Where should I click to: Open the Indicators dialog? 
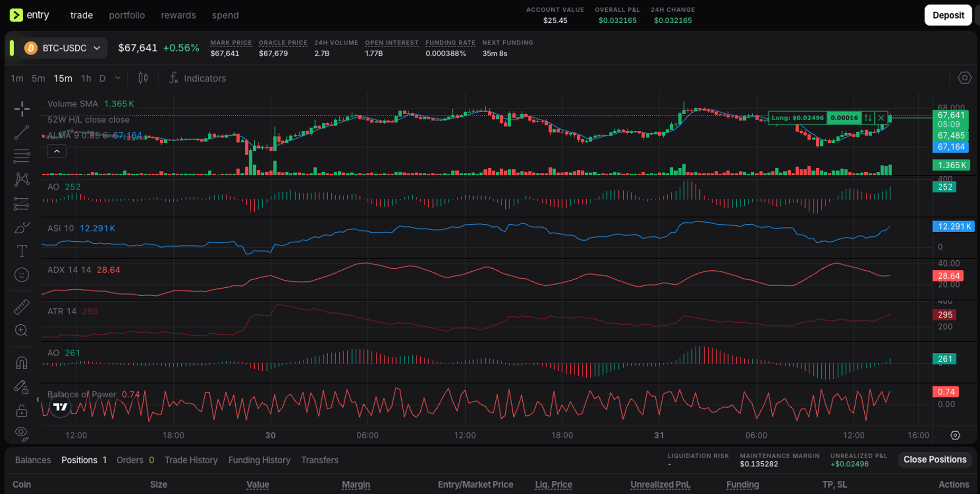click(197, 78)
